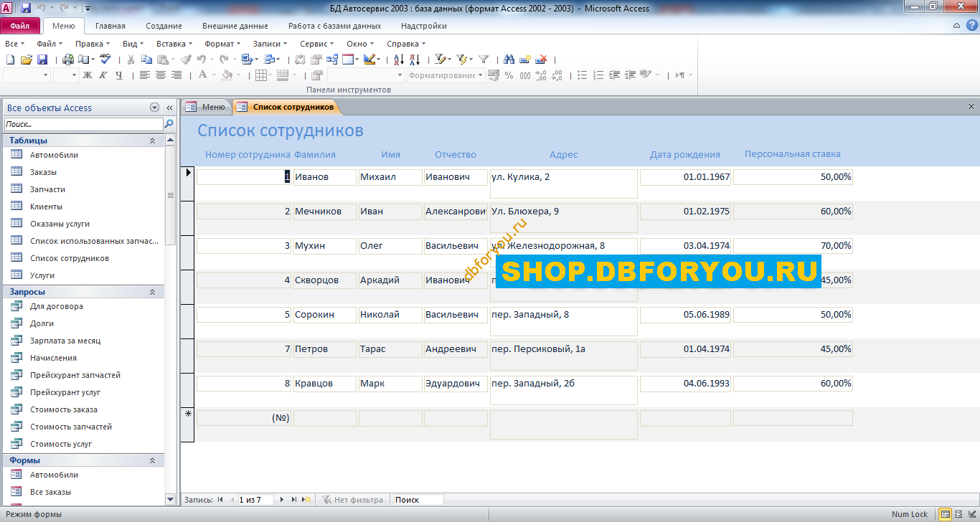
Task: Open the Создание ribbon tab
Action: click(164, 26)
